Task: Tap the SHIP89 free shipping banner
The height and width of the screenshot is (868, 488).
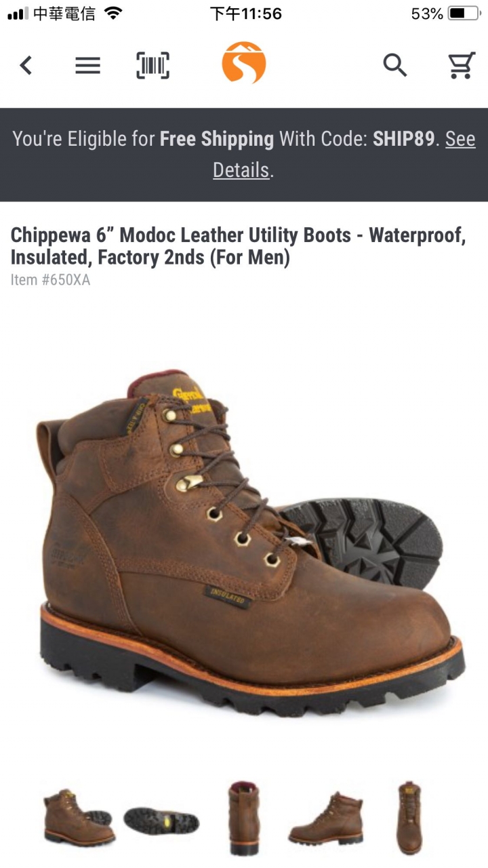Action: (244, 155)
